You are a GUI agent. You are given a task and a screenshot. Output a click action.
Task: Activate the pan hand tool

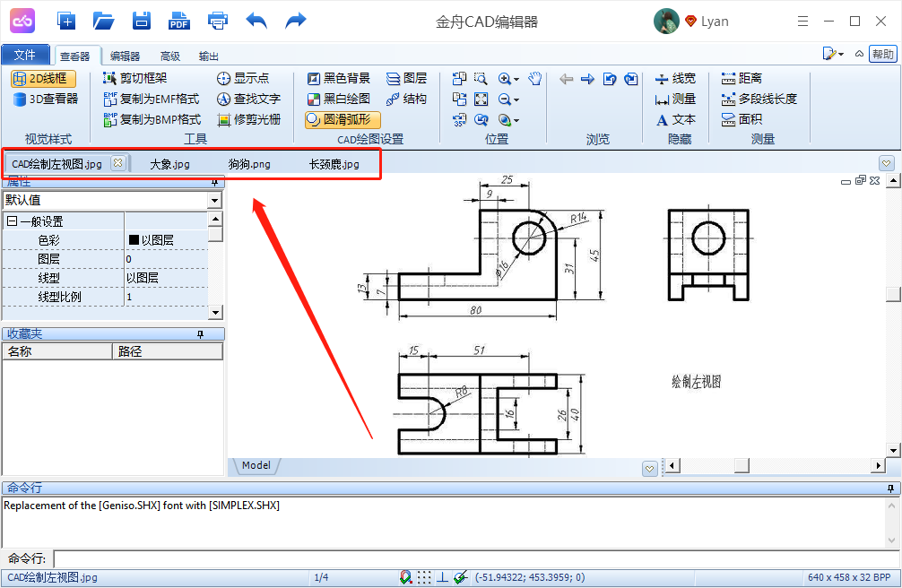(x=534, y=79)
